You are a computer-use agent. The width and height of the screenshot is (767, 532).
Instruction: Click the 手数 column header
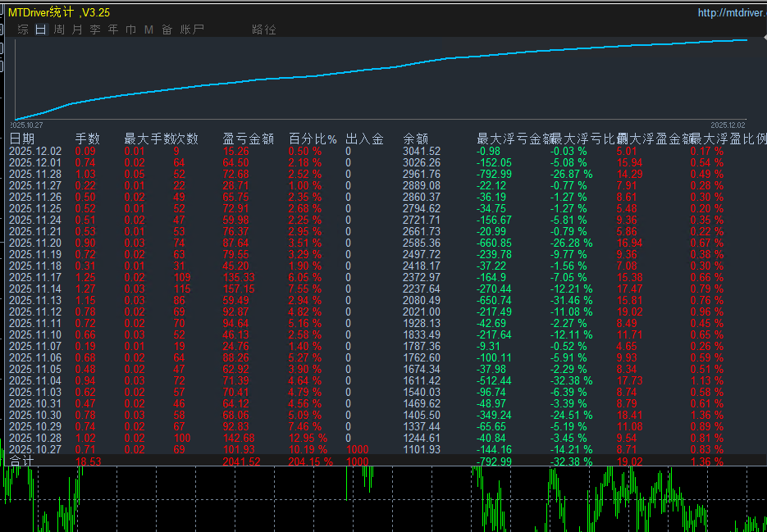click(88, 139)
